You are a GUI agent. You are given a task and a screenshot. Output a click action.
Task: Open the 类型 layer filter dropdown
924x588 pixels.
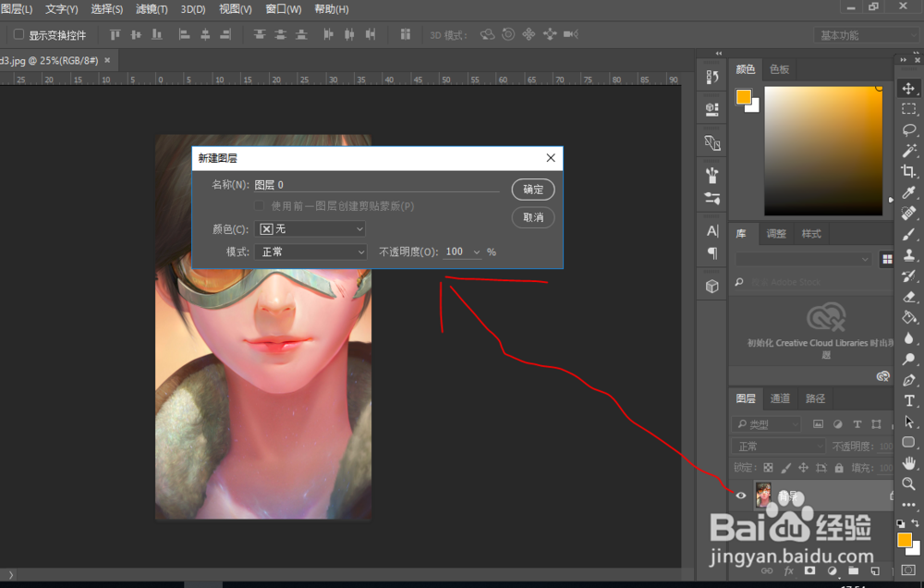coord(766,424)
